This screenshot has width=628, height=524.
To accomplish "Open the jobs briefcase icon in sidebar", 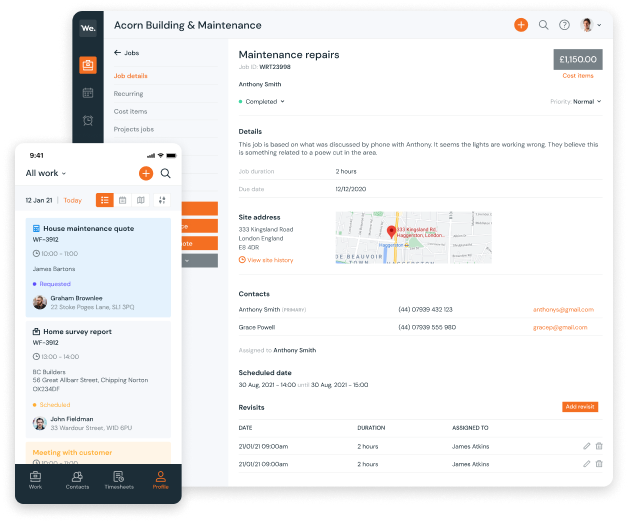I will pyautogui.click(x=88, y=65).
